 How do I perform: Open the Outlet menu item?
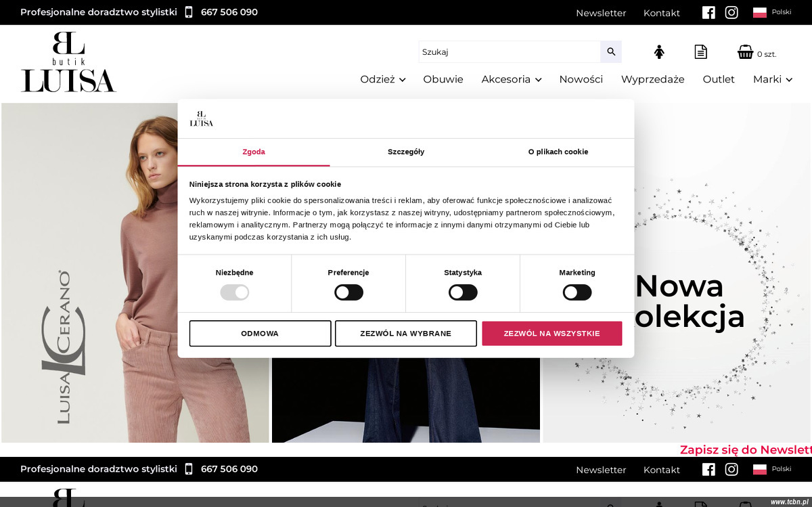coord(719,79)
